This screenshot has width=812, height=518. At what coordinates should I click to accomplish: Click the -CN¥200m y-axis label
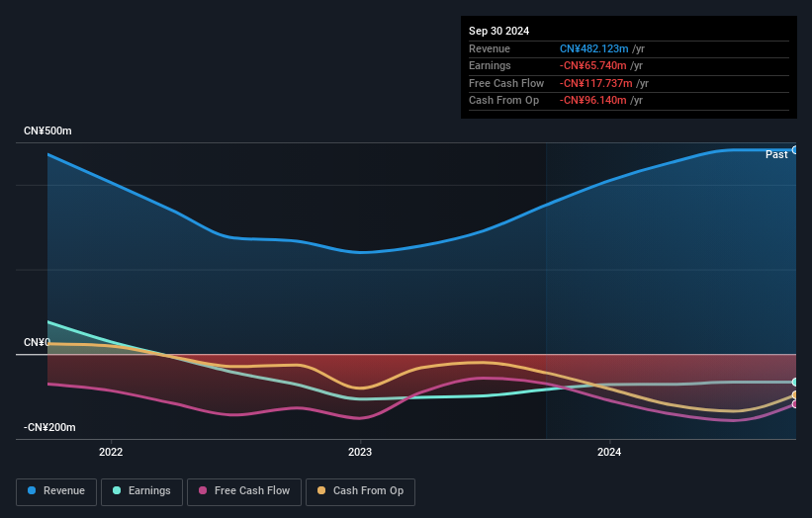click(49, 427)
